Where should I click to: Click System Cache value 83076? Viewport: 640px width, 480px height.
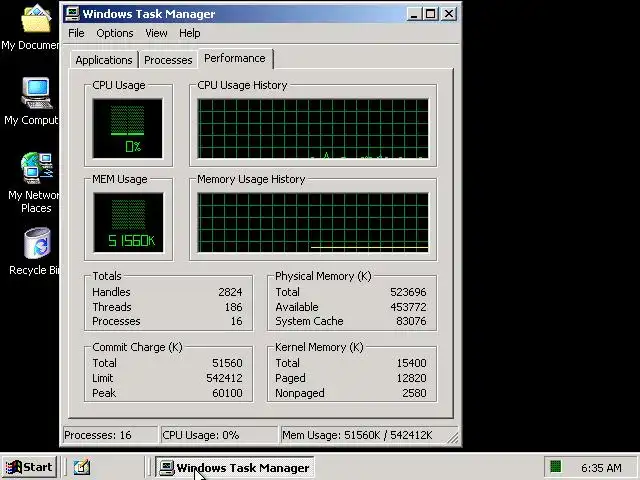[x=411, y=321]
